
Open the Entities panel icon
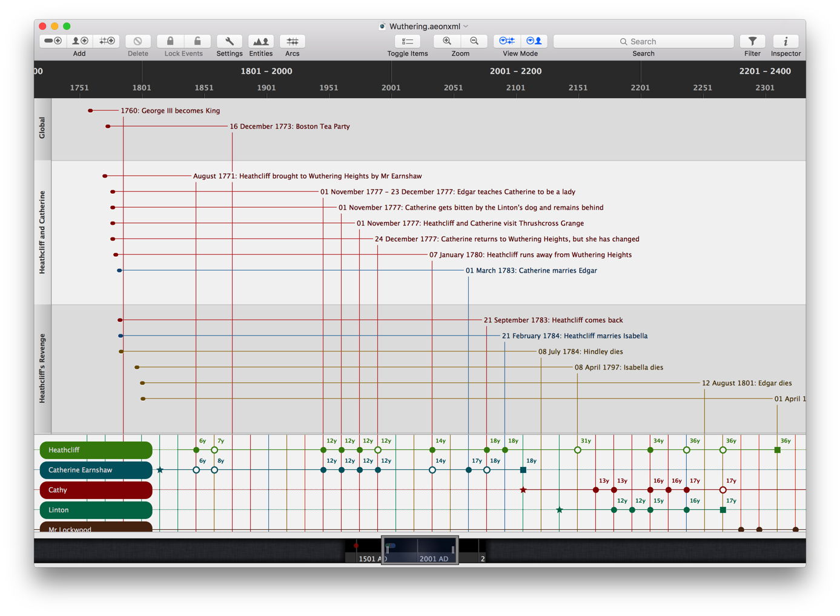[x=261, y=41]
